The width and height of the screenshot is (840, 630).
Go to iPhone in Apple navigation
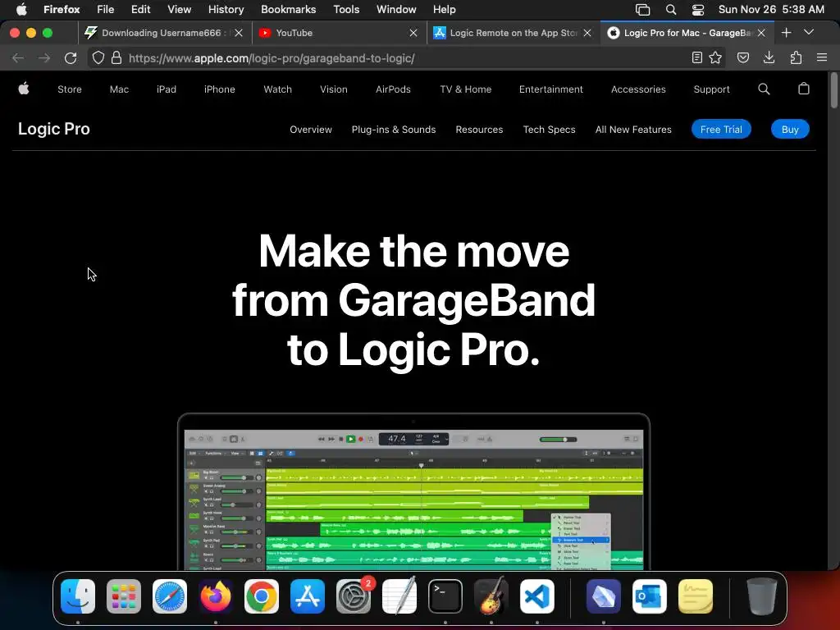pyautogui.click(x=220, y=89)
